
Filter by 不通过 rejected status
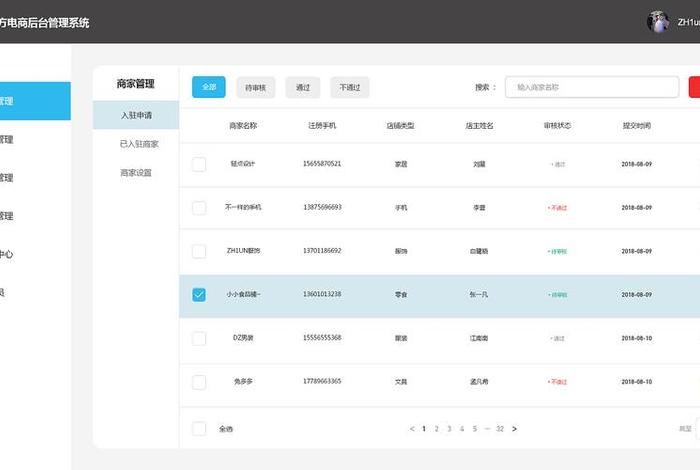click(x=350, y=87)
